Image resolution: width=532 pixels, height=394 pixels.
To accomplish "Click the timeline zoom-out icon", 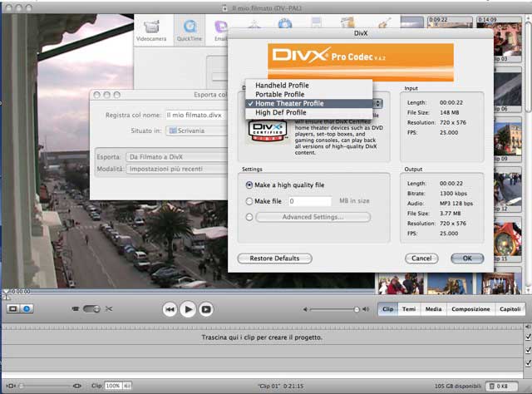I will 11,386.
